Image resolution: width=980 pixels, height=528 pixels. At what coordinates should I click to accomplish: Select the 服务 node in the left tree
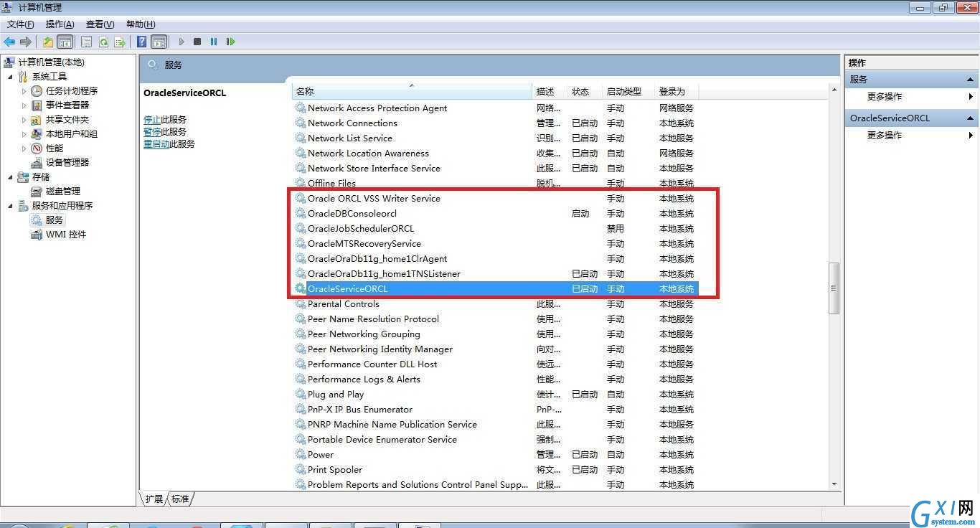[55, 220]
